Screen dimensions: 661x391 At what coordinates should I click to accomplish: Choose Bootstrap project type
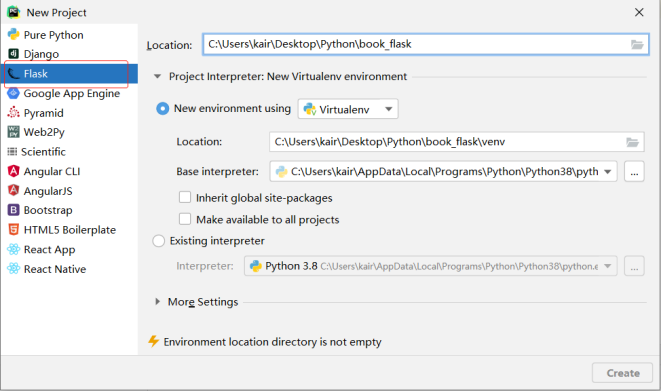pyautogui.click(x=48, y=210)
